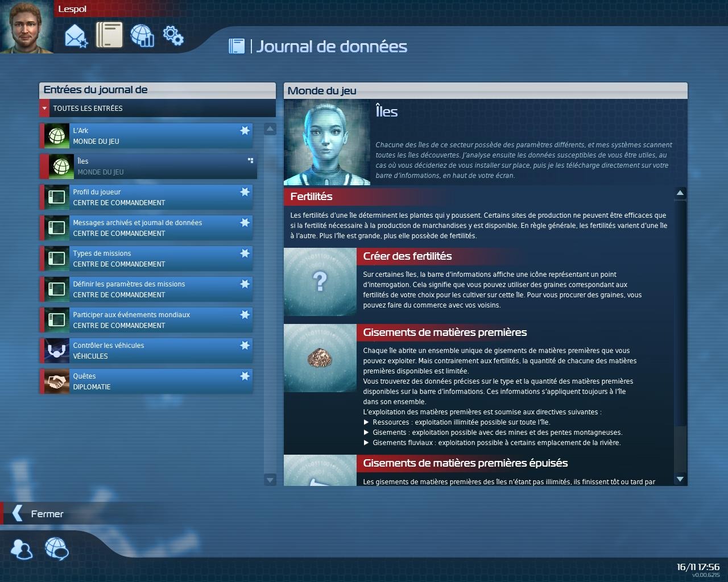
Task: Open the data journal notebook icon
Action: click(x=109, y=35)
